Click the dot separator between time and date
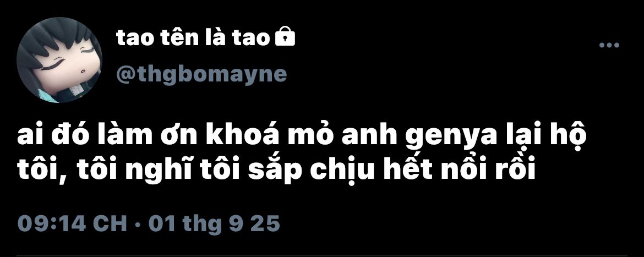 pos(138,225)
